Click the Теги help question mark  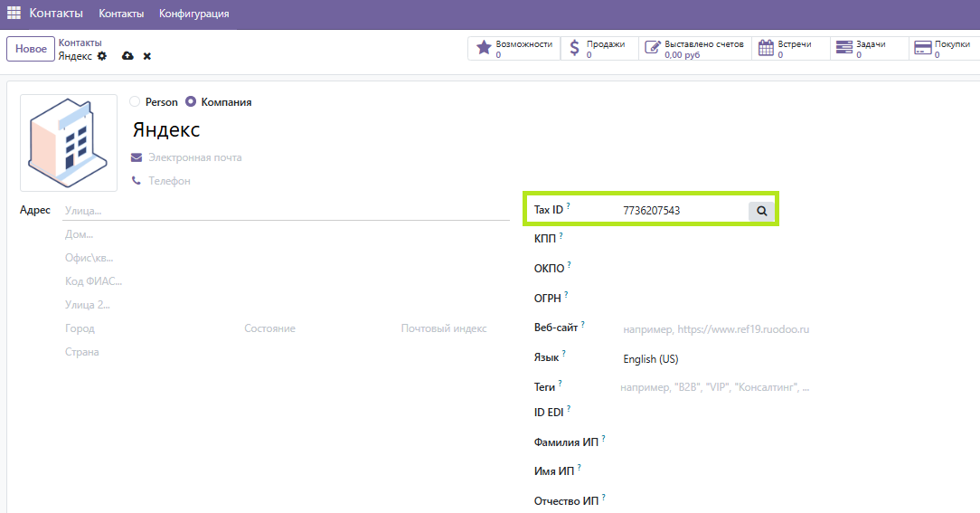click(560, 384)
